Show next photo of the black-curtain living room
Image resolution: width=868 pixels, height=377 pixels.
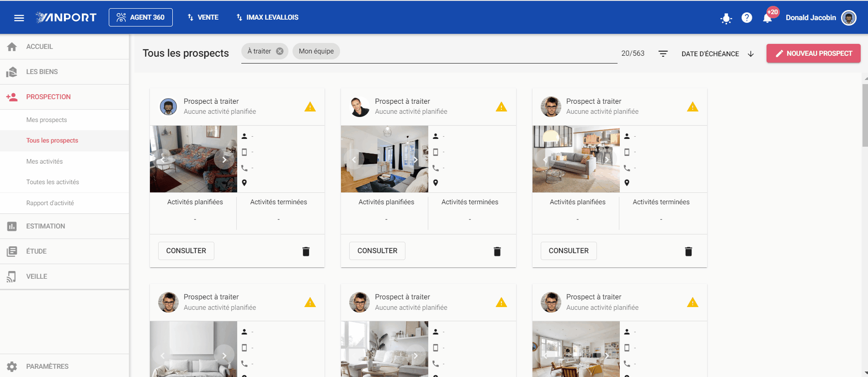tap(415, 159)
